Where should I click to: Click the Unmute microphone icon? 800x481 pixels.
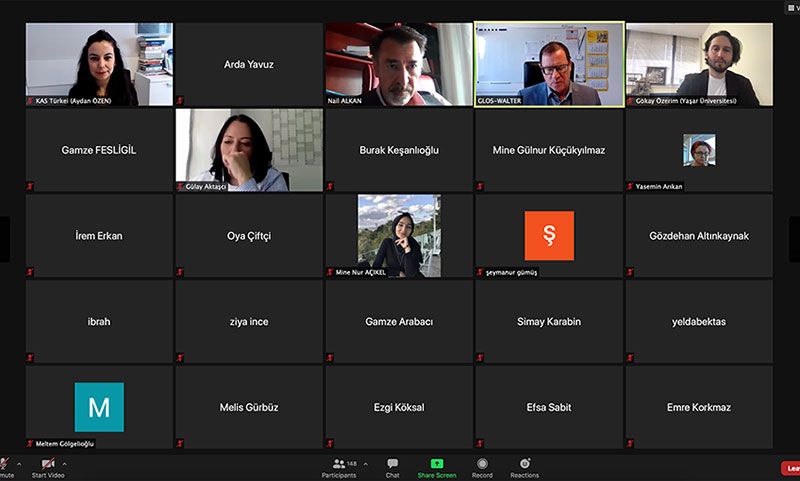[5, 464]
